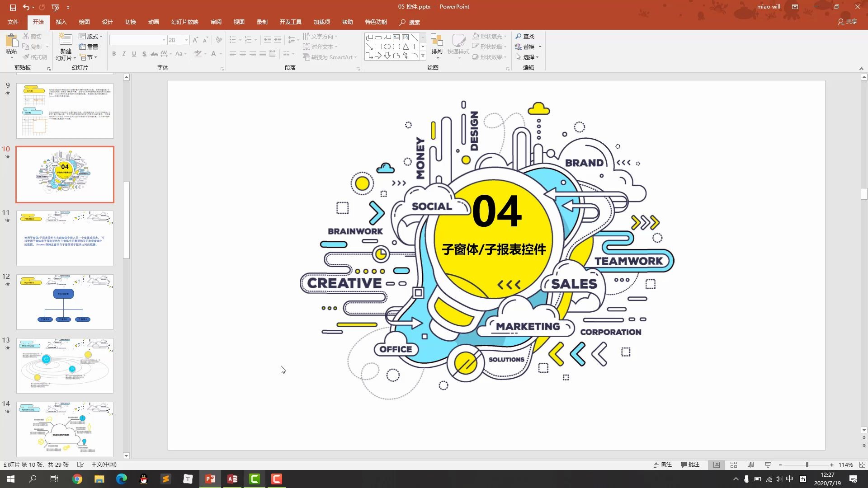Open Google Chrome from taskbar
Image resolution: width=868 pixels, height=488 pixels.
click(x=77, y=479)
